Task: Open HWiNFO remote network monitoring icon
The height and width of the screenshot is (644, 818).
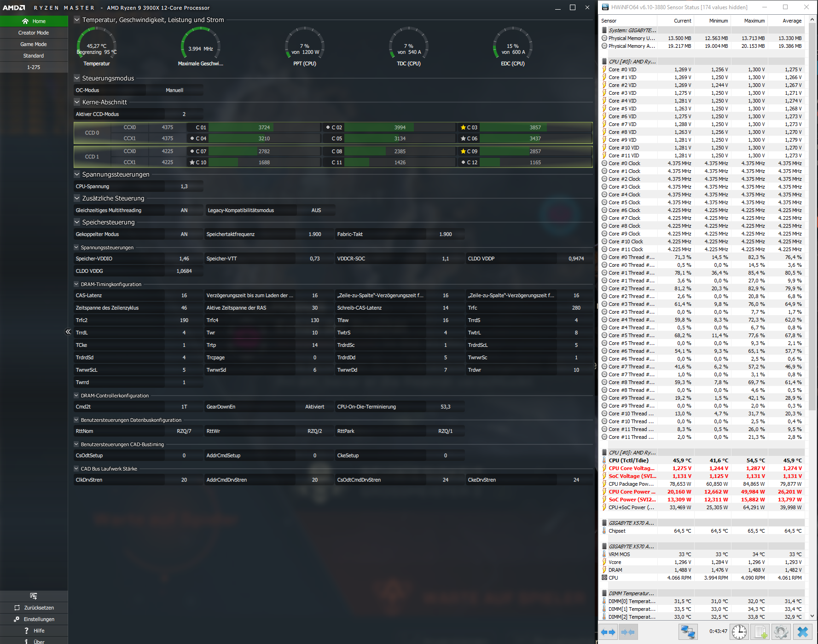Action: point(688,632)
